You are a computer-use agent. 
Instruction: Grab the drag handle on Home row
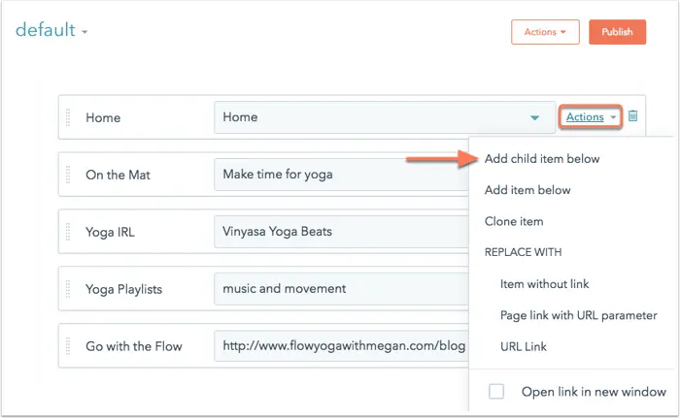(68, 117)
